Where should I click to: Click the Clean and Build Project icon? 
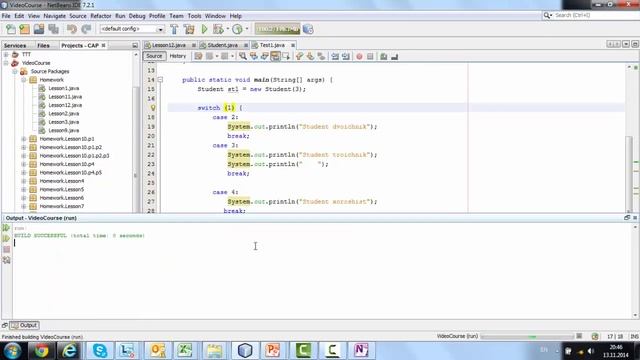189,29
